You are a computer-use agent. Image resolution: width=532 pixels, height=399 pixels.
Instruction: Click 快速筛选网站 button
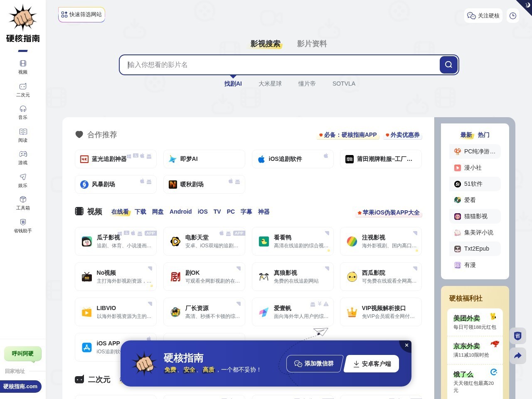click(81, 15)
